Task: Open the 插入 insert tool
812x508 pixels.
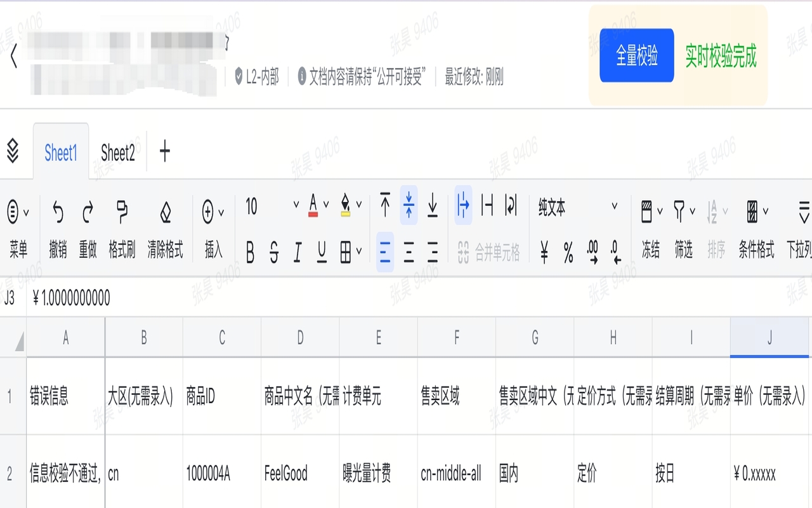Action: [213, 231]
